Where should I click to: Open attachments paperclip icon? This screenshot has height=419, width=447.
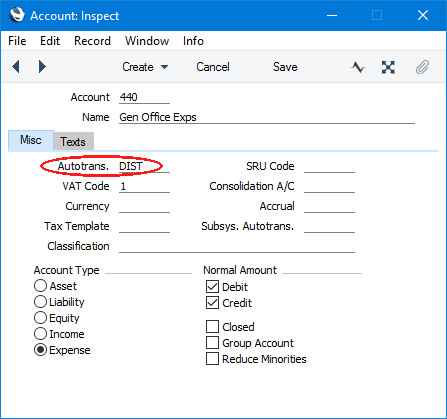[x=422, y=67]
